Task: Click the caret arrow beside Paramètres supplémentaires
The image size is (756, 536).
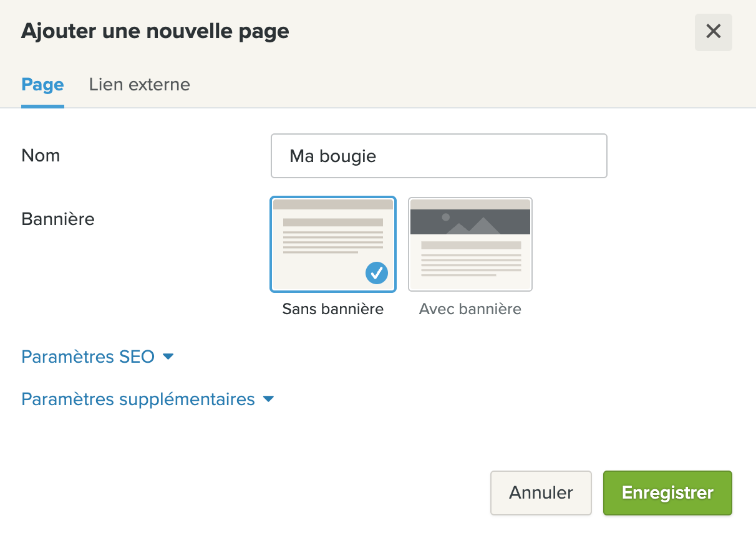Action: point(268,400)
